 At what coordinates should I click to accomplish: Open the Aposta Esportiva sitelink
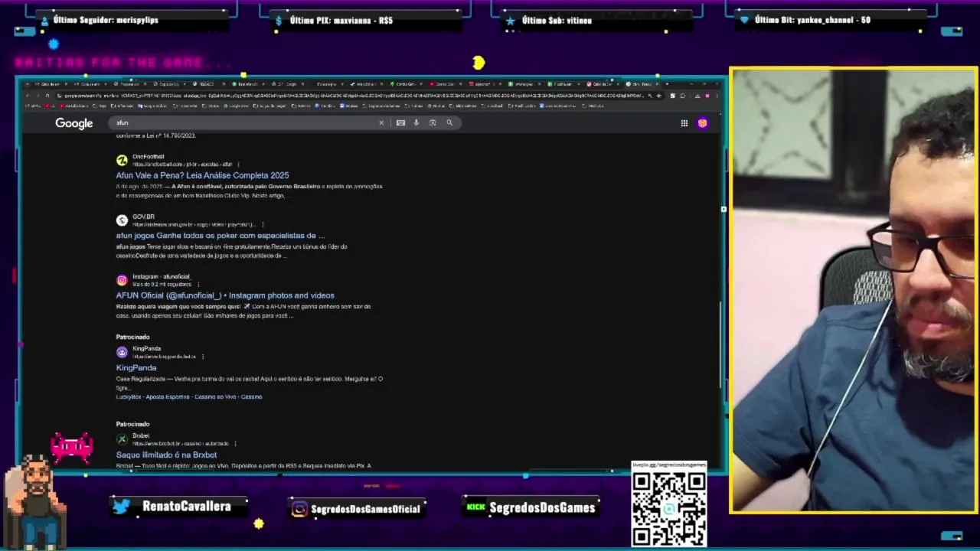pos(168,397)
